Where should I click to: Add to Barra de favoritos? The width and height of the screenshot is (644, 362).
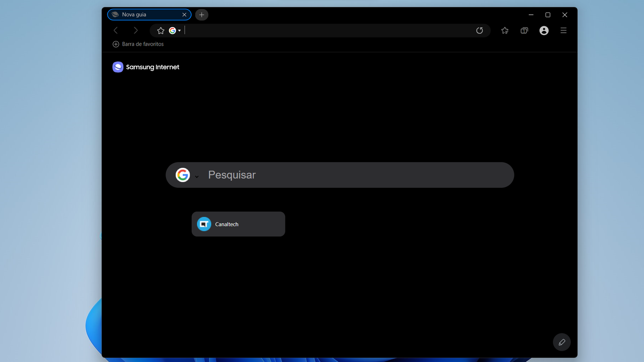point(138,44)
